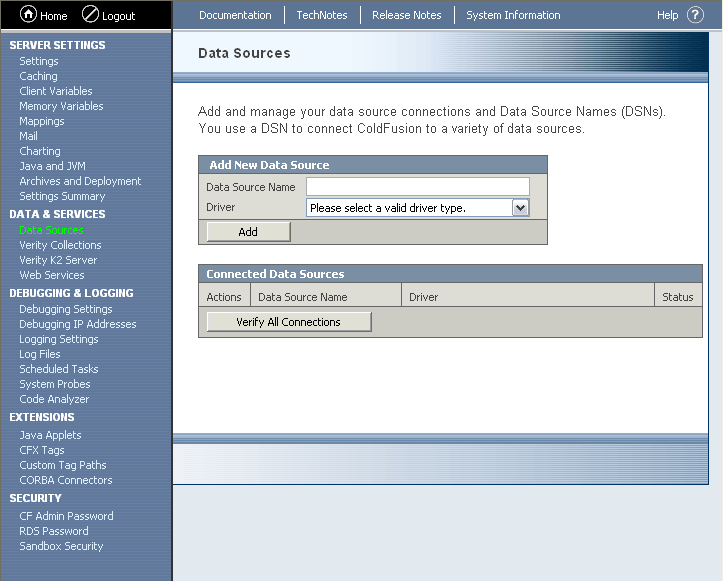
Task: Open Scheduled Tasks in sidebar
Action: [x=59, y=369]
